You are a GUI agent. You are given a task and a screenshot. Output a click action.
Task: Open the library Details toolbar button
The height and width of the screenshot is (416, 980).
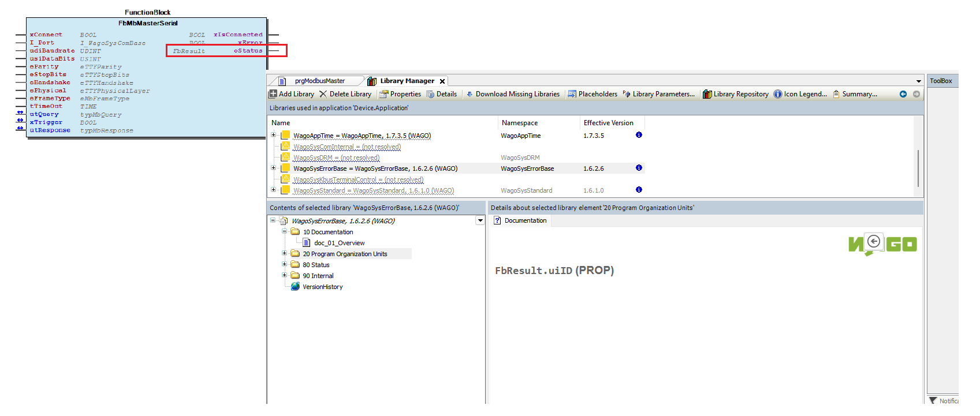(442, 94)
